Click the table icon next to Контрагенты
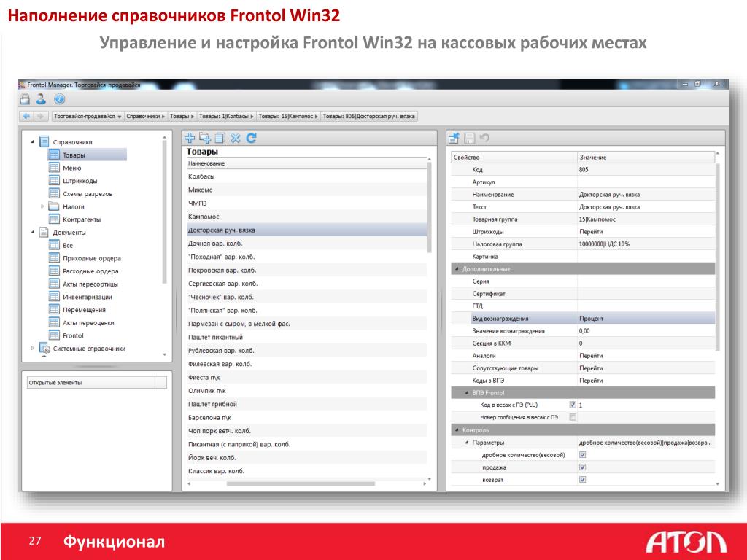The height and width of the screenshot is (560, 747). (54, 219)
